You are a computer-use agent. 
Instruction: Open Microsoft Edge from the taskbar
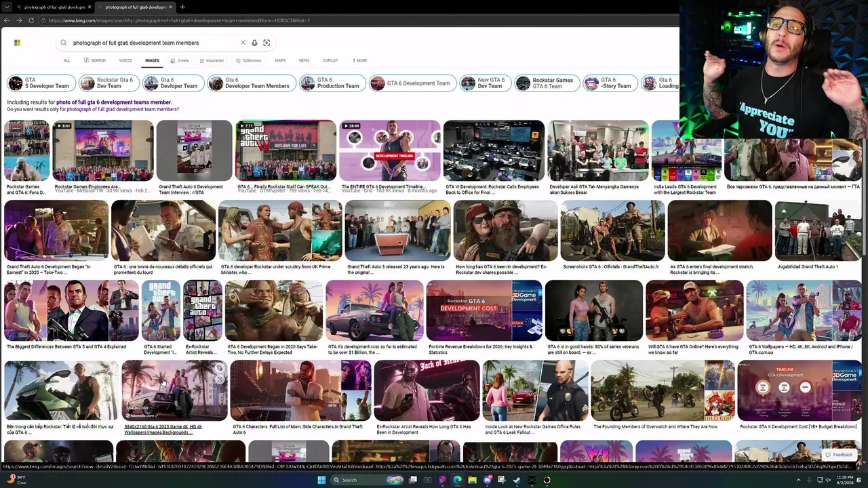457,480
